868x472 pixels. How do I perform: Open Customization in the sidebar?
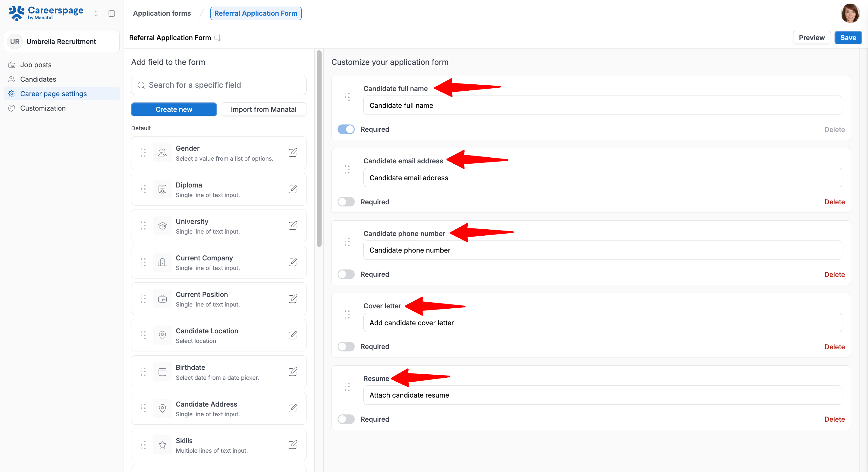62,108
